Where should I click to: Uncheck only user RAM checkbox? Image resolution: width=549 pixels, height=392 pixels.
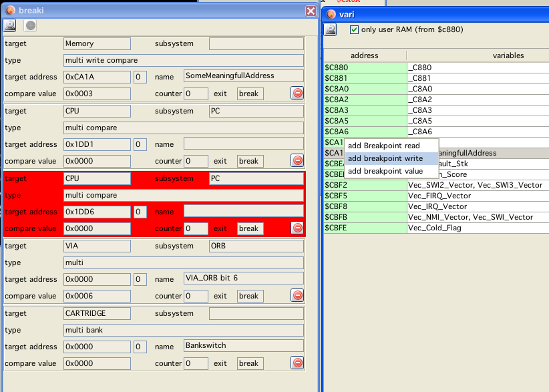coord(354,29)
